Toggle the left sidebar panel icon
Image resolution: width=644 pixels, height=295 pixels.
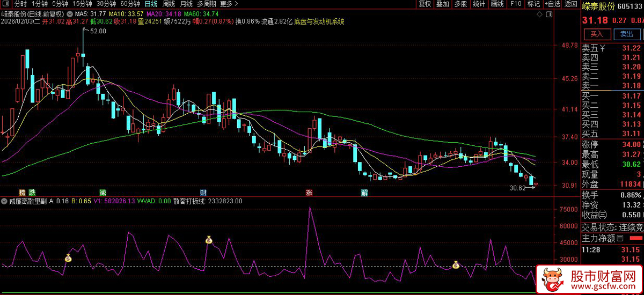5,4
